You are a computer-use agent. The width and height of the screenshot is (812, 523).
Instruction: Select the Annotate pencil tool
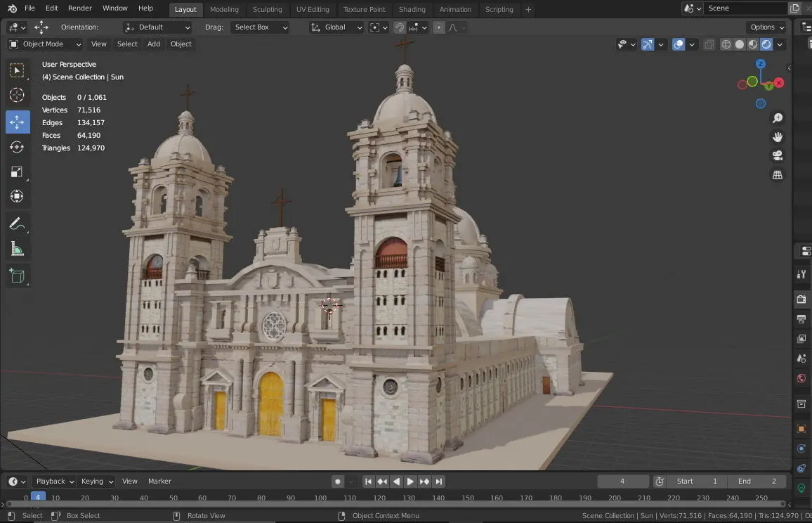point(17,224)
